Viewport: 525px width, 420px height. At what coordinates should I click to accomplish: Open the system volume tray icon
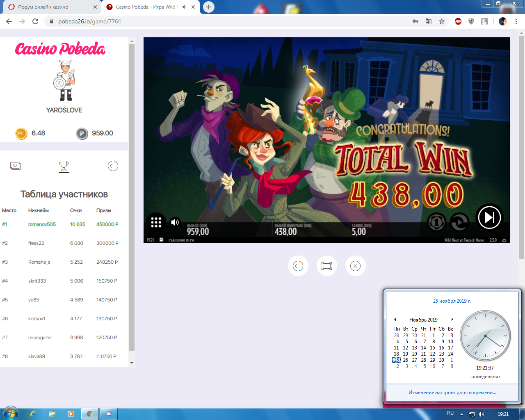point(482,414)
